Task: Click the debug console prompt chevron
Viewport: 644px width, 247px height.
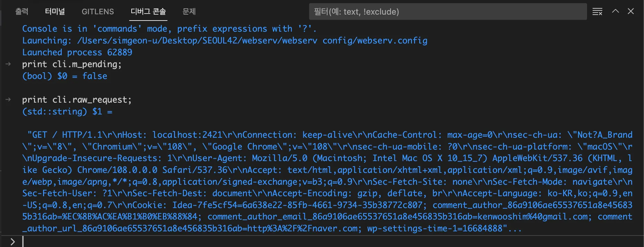Action: click(x=13, y=241)
